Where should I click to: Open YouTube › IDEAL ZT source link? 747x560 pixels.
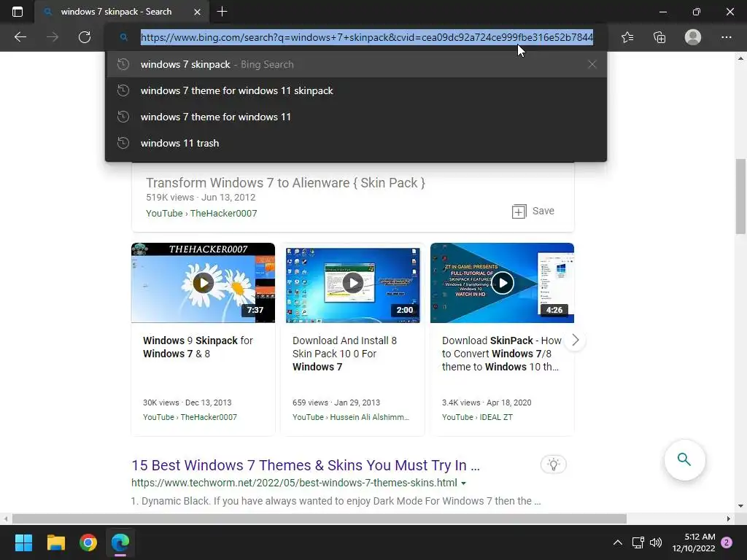click(x=477, y=417)
